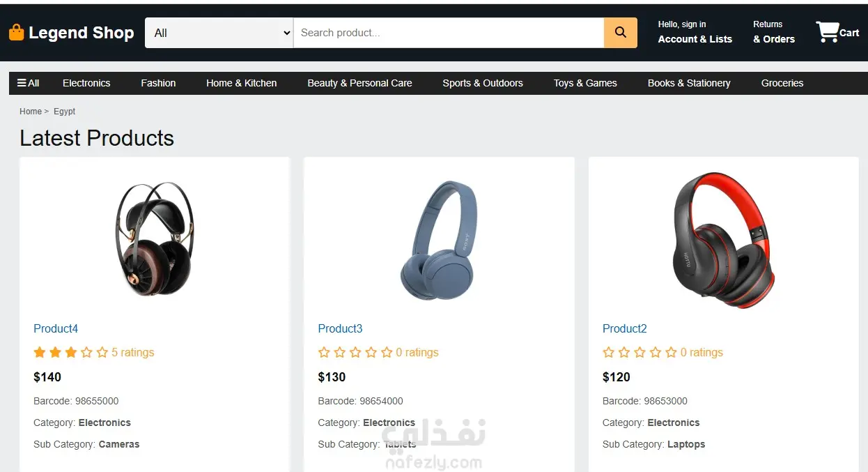Open the hamburger All menu
The image size is (868, 472).
click(28, 83)
